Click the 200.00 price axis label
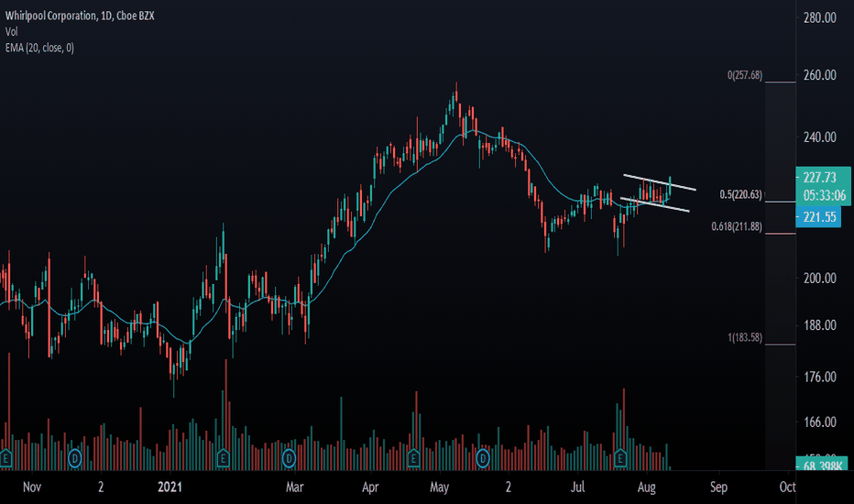Image resolution: width=854 pixels, height=504 pixels. 820,279
